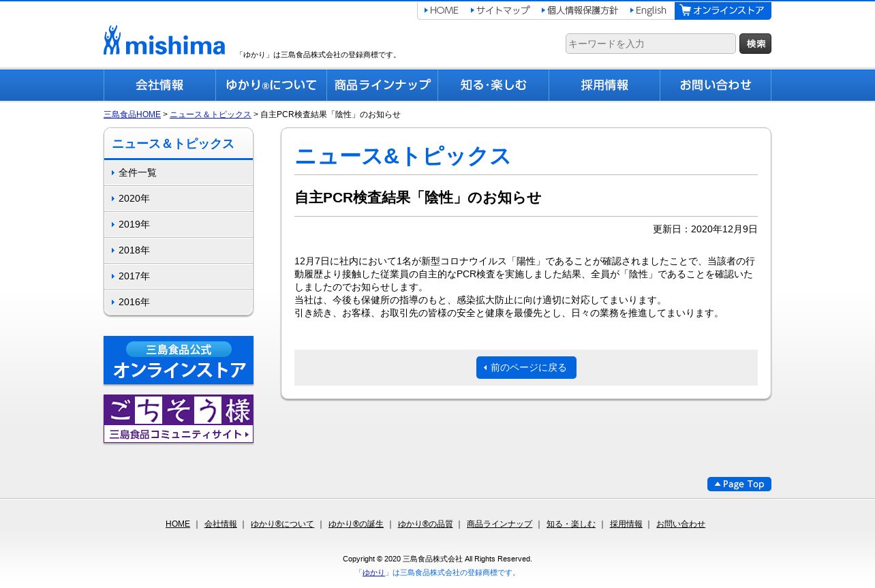This screenshot has height=588, width=875.
Task: Click 三島食品公式オンラインストア banner
Action: (x=179, y=360)
